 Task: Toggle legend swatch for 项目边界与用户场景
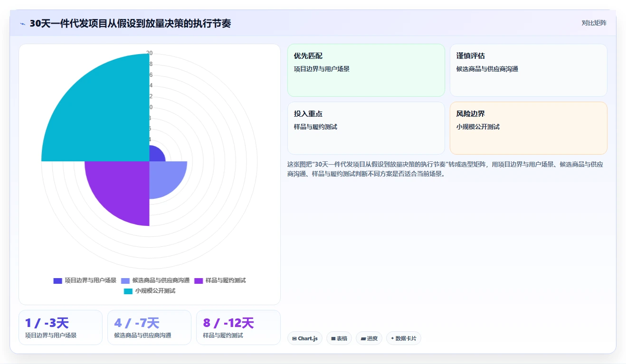(57, 280)
